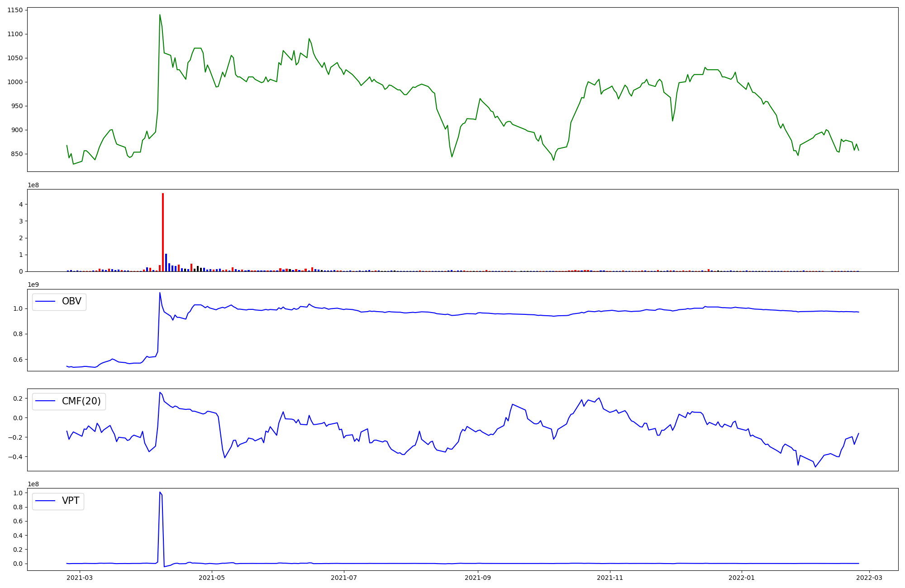Click the 2021-07 x-axis date label

pos(344,578)
